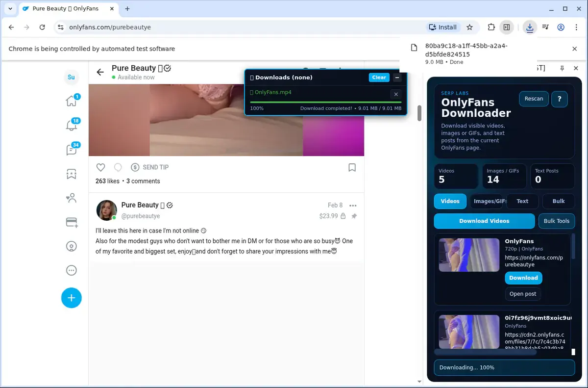This screenshot has height=388, width=588.
Task: Click Install button in address bar
Action: 442,27
